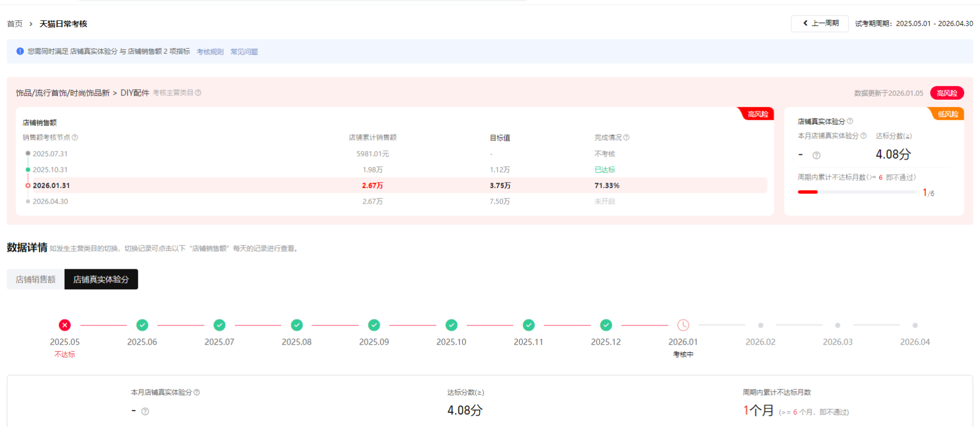Navigate to 首页 in breadcrumb
The width and height of the screenshot is (980, 427).
click(x=15, y=24)
